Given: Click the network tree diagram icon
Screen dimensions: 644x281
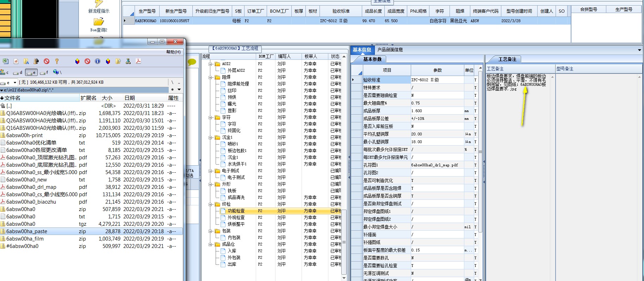Looking at the screenshot, I should tap(128, 61).
